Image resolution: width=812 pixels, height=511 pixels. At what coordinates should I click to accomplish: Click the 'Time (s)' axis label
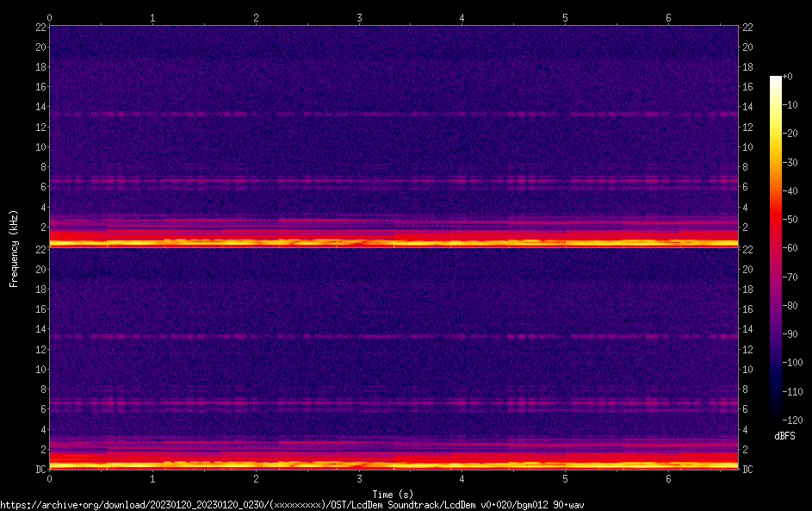pos(394,494)
